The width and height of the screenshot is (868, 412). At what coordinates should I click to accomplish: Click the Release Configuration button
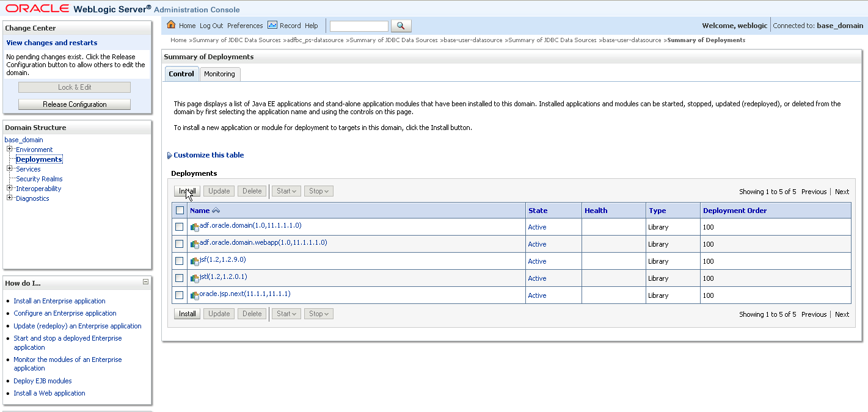(x=75, y=104)
